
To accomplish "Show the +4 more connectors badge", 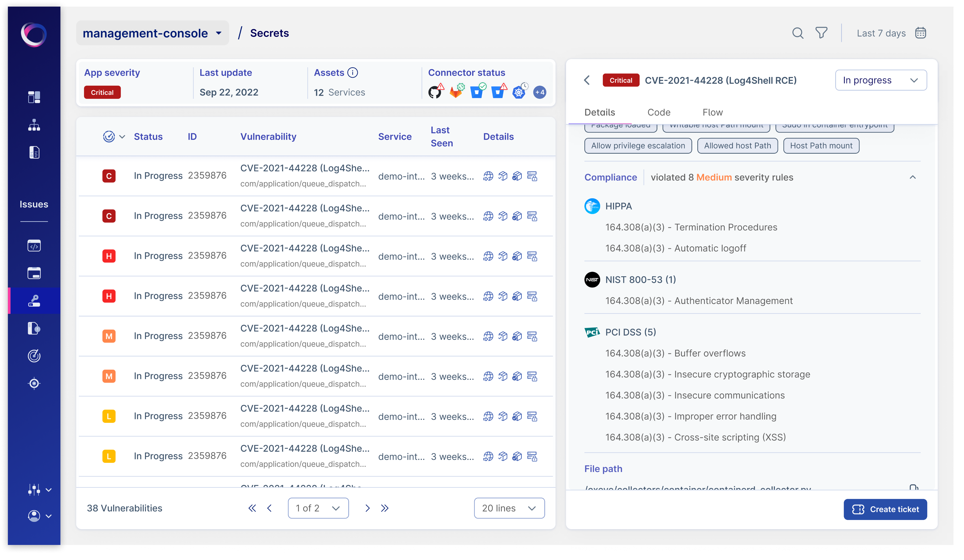I will [540, 92].
